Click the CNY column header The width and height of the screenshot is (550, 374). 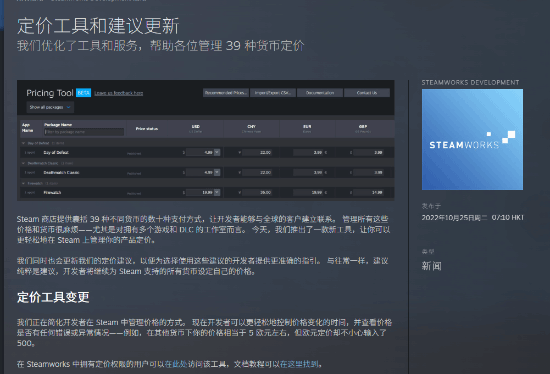coord(251,129)
